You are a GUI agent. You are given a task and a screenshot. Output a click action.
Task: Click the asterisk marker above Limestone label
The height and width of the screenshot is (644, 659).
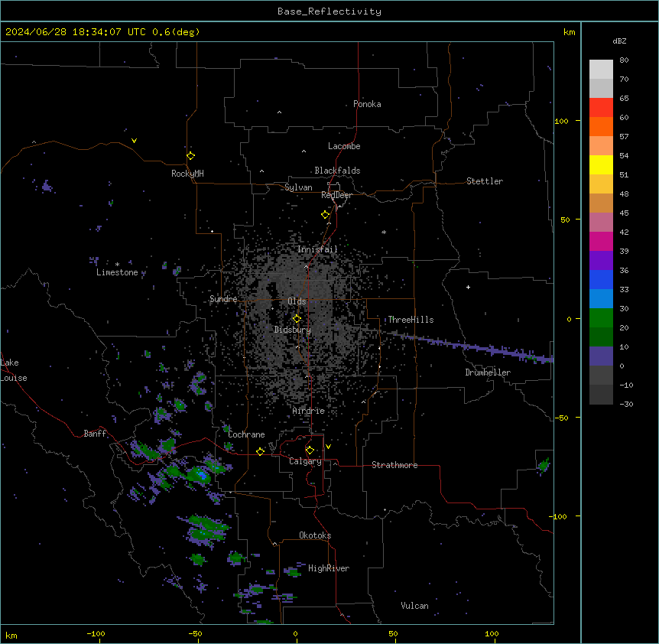point(117,264)
